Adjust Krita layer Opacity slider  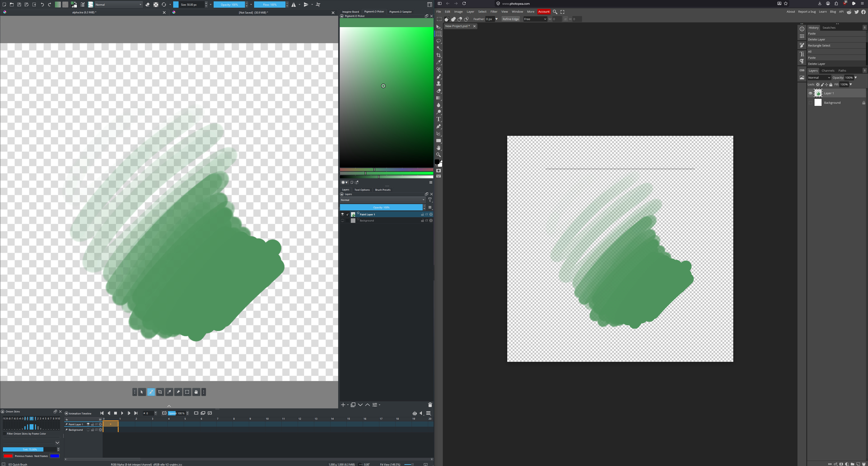click(x=381, y=207)
